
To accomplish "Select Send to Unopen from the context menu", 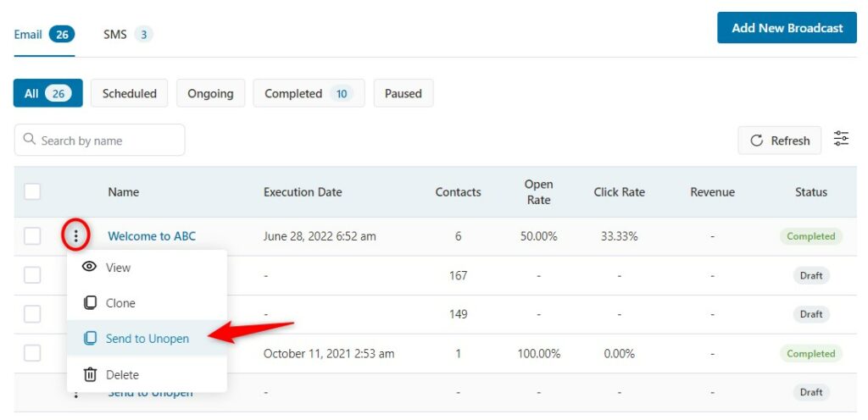I will [147, 339].
